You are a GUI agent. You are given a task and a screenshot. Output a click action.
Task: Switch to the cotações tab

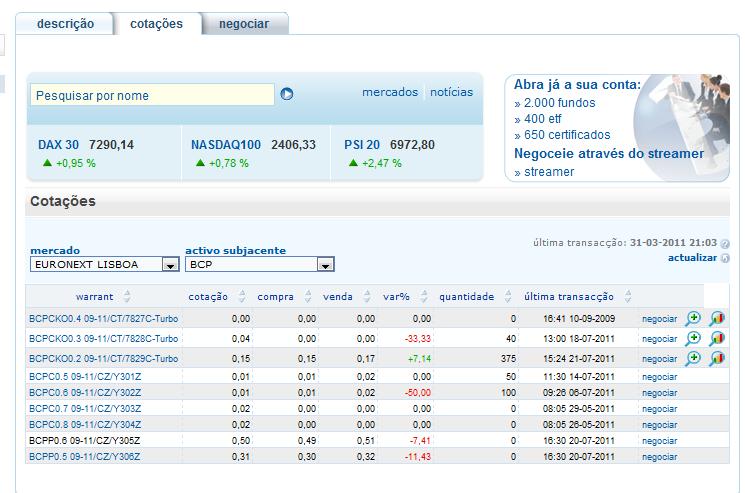[156, 24]
